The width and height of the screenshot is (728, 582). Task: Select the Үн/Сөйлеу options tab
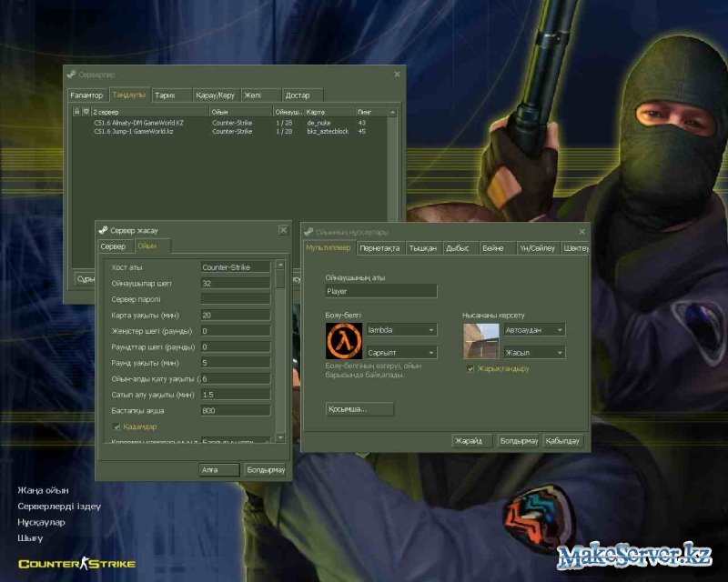pyautogui.click(x=538, y=248)
